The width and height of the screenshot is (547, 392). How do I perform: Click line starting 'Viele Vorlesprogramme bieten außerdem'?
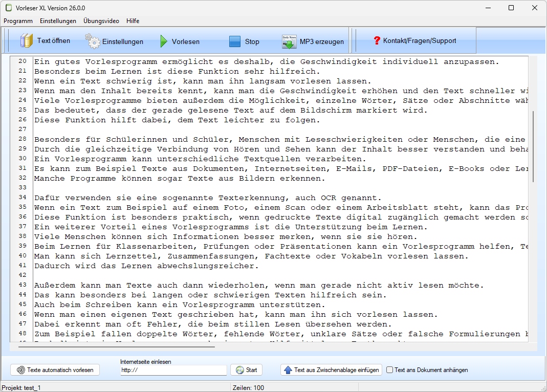click(x=281, y=101)
